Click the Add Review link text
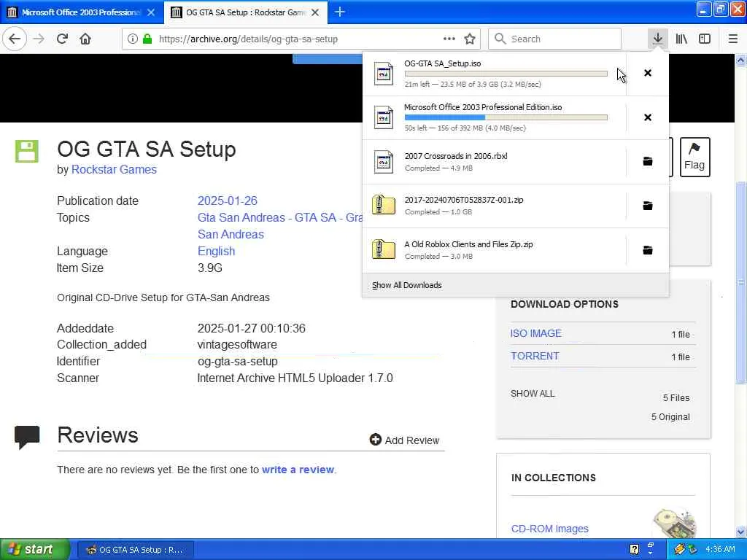Image resolution: width=747 pixels, height=560 pixels. [411, 440]
